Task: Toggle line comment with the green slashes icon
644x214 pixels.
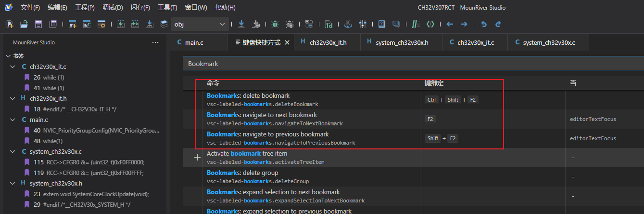Action: 416,24
